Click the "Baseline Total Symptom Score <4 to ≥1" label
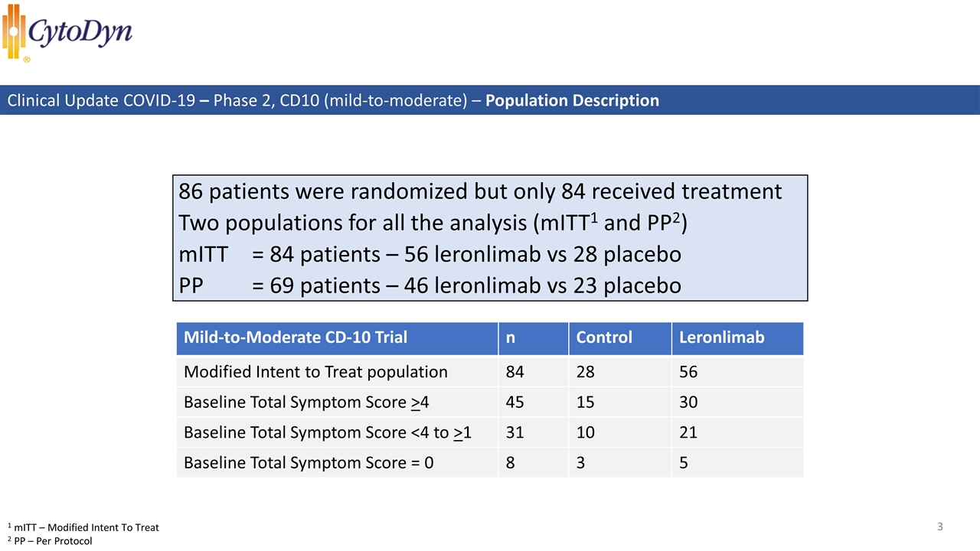Image resolution: width=980 pixels, height=551 pixels. point(328,432)
